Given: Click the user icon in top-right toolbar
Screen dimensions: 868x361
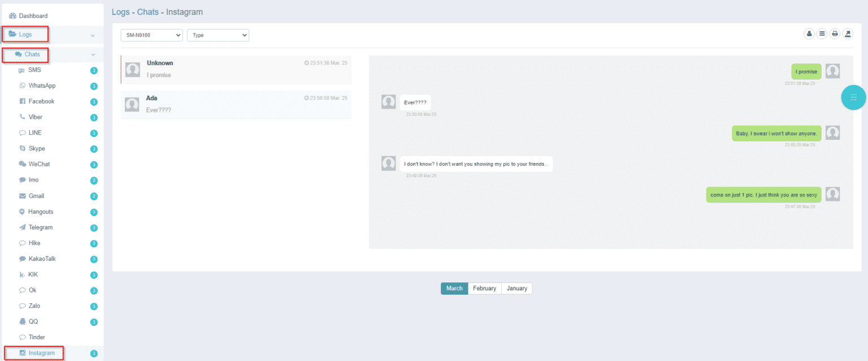Looking at the screenshot, I should pyautogui.click(x=809, y=34).
